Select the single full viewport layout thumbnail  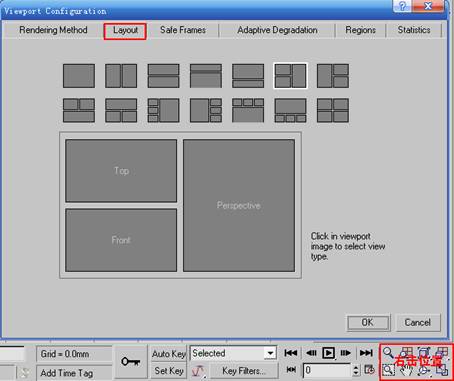(x=79, y=76)
